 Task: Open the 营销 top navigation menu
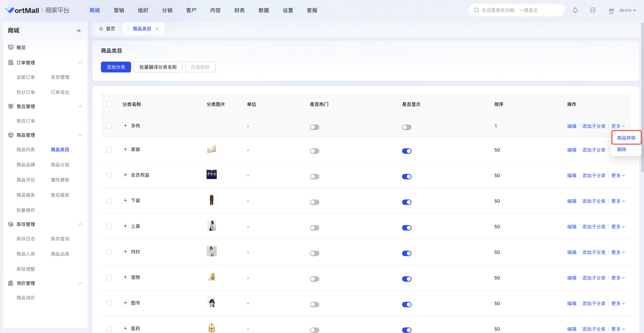click(119, 10)
